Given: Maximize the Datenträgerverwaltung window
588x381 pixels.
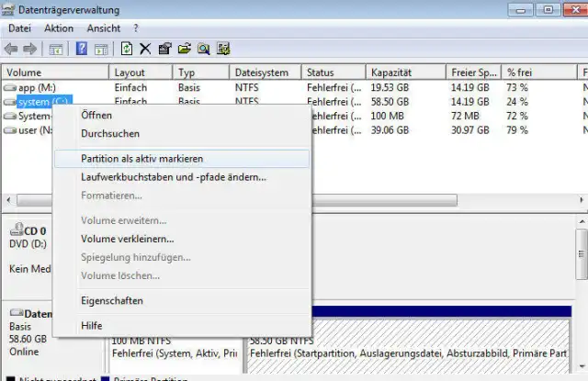Looking at the screenshot, I should (x=548, y=10).
